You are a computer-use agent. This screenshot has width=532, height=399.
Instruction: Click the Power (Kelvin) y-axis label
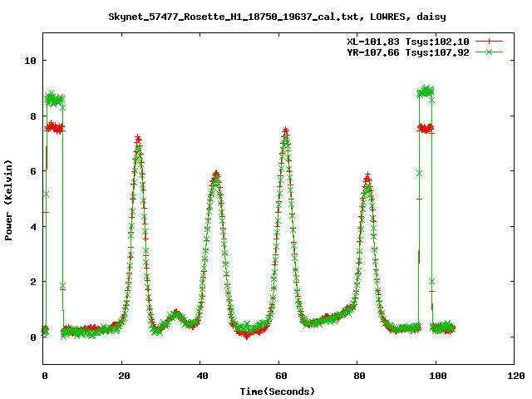click(x=8, y=200)
